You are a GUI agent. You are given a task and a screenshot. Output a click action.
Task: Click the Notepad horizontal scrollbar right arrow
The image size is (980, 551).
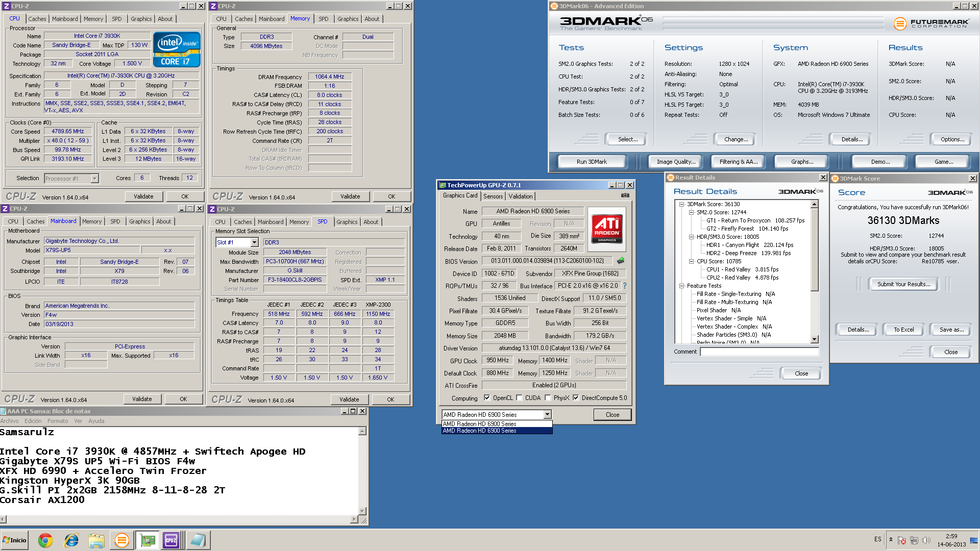[355, 519]
